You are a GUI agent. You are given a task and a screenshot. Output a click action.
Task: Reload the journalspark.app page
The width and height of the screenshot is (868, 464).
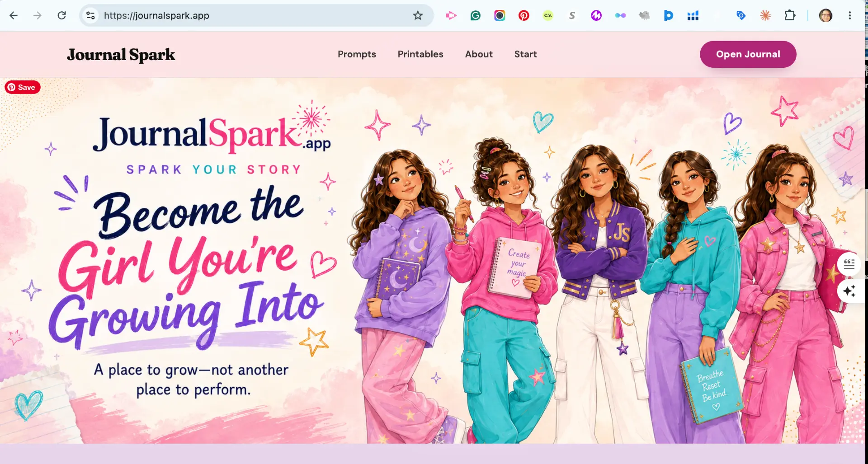(62, 15)
